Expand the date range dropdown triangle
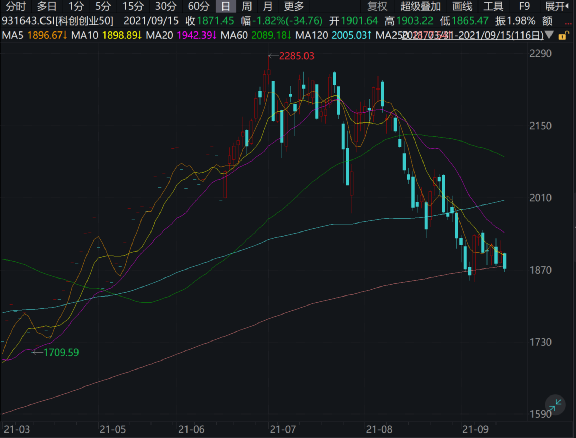This screenshot has height=438, width=576. 550,35
